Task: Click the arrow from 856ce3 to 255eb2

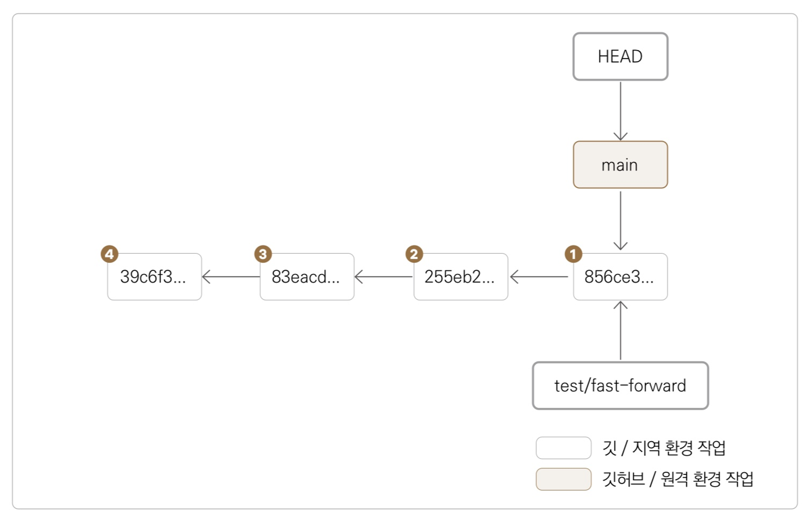Action: click(x=539, y=277)
